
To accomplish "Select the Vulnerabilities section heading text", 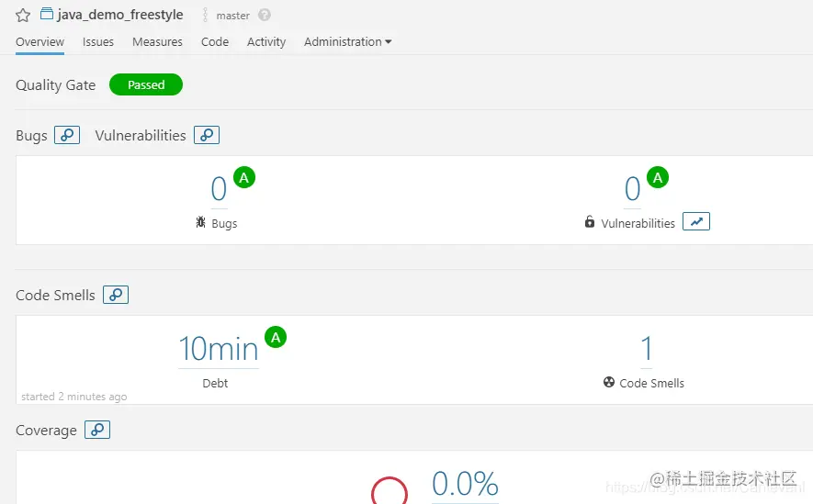I will click(141, 136).
